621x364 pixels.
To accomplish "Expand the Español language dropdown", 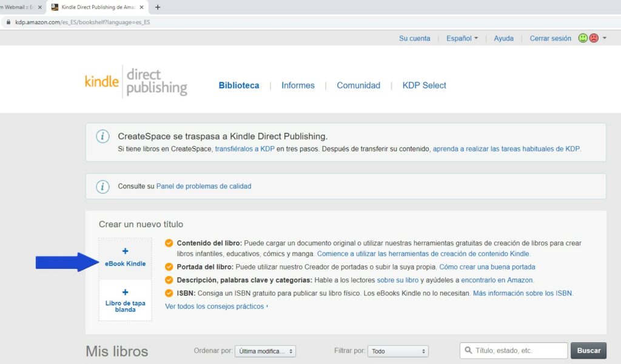I will [462, 38].
